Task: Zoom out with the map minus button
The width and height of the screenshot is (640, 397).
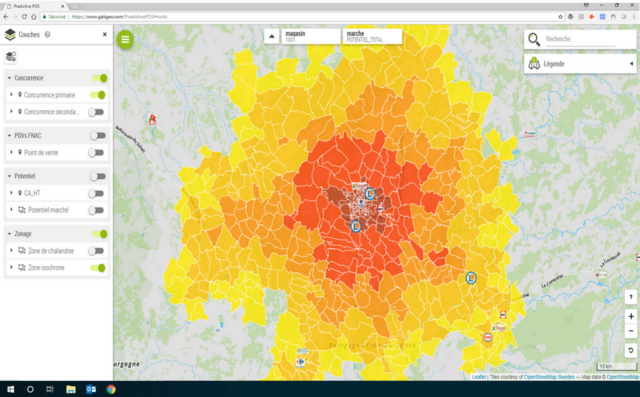Action: tap(631, 331)
